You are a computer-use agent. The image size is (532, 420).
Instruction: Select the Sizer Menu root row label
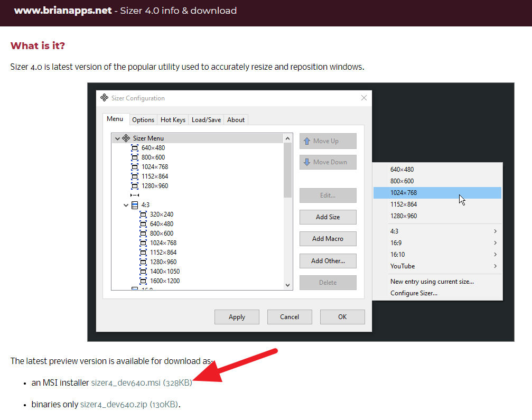click(148, 138)
